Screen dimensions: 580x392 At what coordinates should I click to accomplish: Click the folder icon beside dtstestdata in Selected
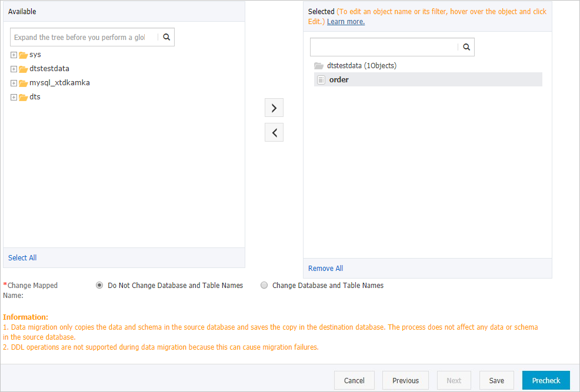pos(318,65)
